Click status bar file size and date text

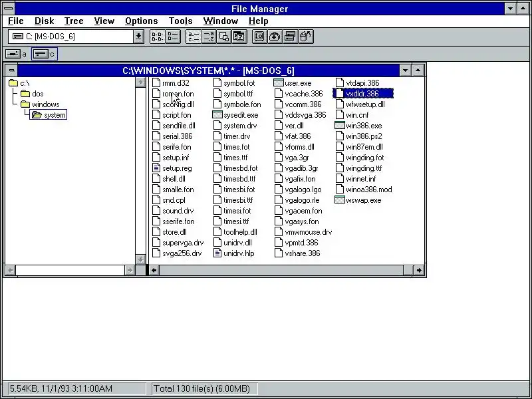coord(61,388)
